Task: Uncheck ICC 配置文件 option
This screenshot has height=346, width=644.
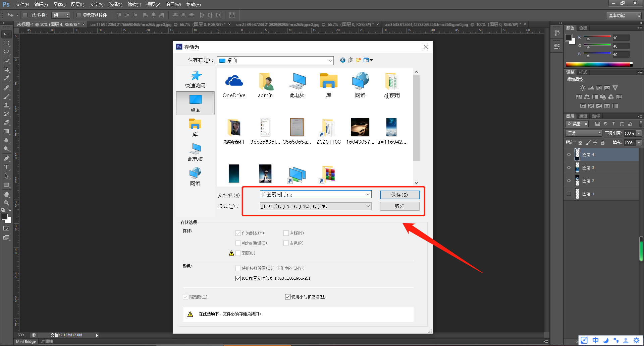Action: (x=238, y=278)
